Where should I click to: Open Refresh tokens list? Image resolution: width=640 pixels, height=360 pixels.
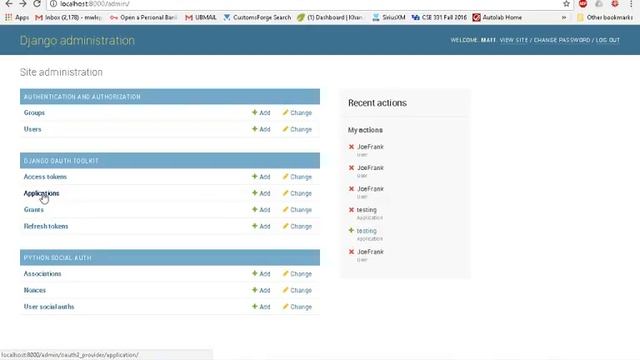pyautogui.click(x=46, y=226)
